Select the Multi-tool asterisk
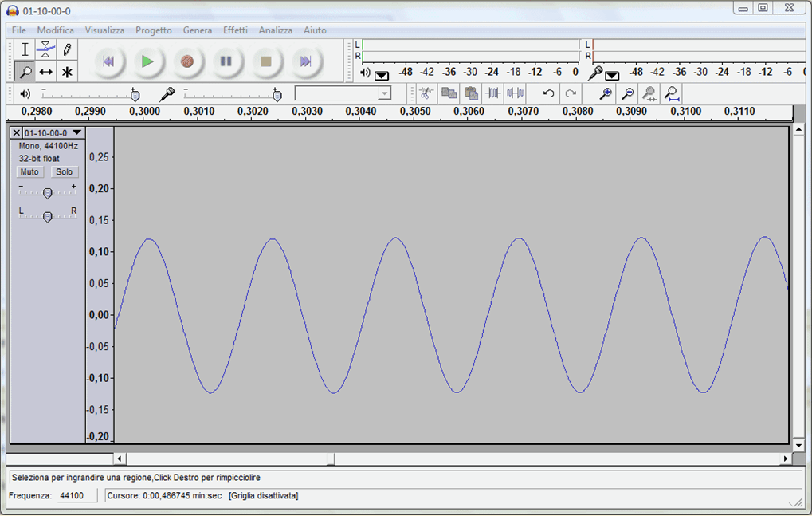Image resolution: width=812 pixels, height=516 pixels. click(x=67, y=72)
